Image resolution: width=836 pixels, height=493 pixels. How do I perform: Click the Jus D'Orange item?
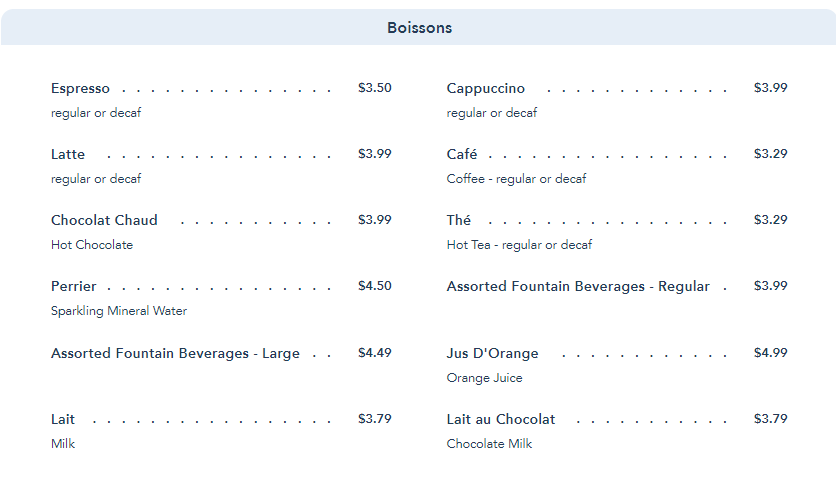pos(492,354)
